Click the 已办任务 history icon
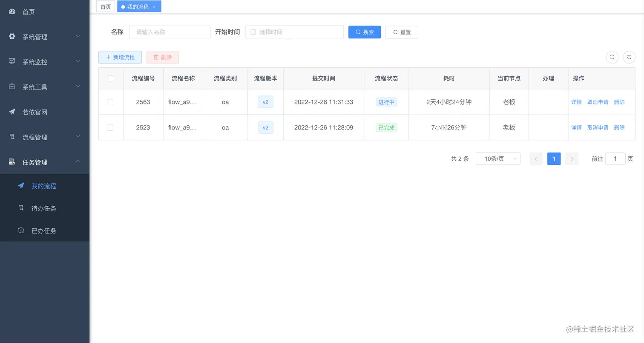 (21, 231)
